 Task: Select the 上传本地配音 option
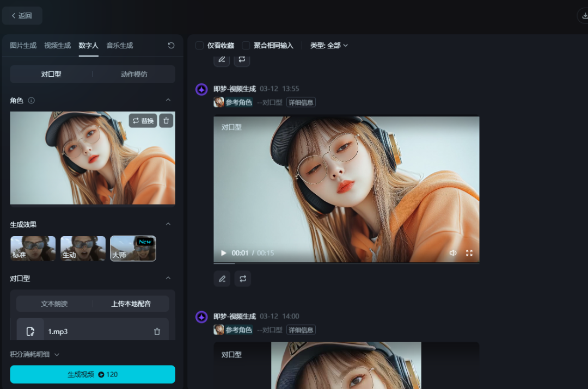click(x=131, y=304)
